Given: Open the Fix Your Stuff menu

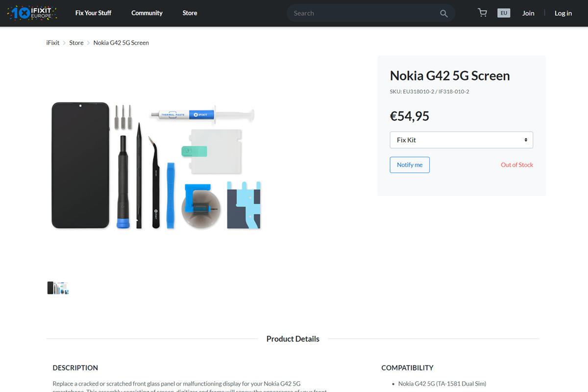Looking at the screenshot, I should click(93, 13).
